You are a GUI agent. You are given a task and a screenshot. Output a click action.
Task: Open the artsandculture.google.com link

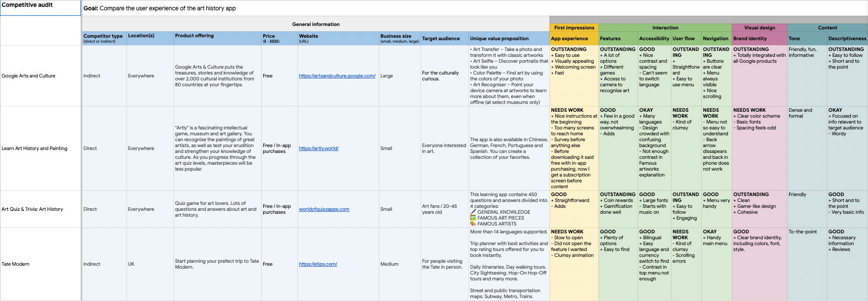[337, 76]
